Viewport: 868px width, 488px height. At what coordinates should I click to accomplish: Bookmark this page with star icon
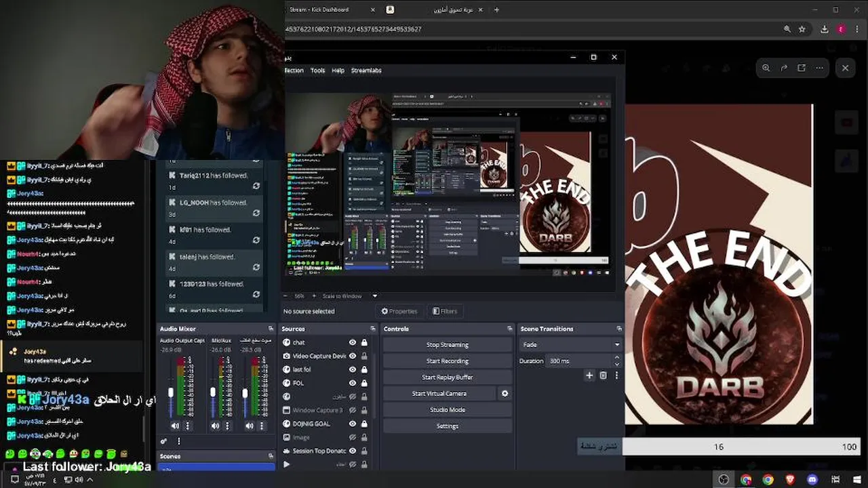pos(802,29)
